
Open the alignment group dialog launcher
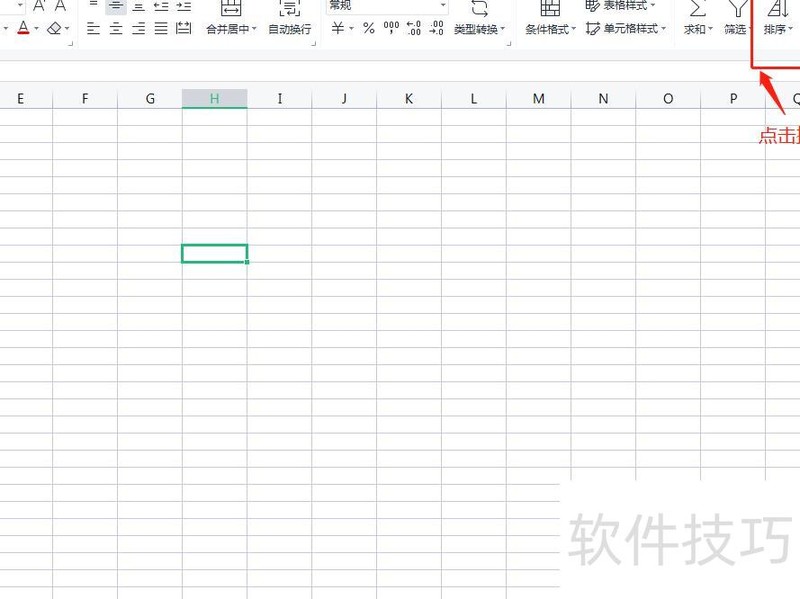[x=314, y=44]
